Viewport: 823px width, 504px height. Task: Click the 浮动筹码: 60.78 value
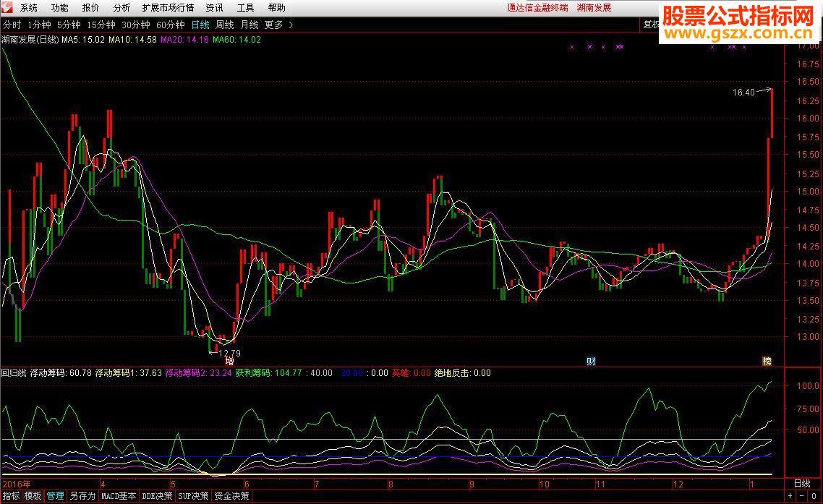pyautogui.click(x=61, y=372)
